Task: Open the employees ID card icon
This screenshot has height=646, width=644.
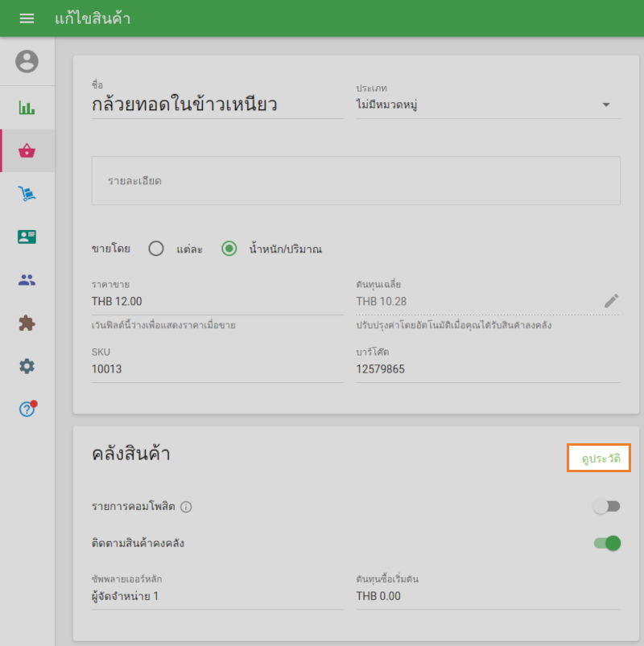Action: pyautogui.click(x=27, y=237)
